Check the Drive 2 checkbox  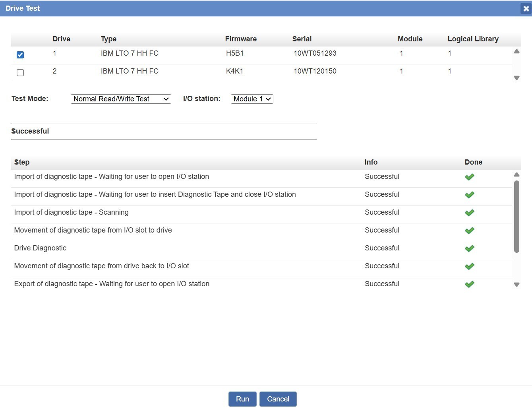tap(20, 73)
